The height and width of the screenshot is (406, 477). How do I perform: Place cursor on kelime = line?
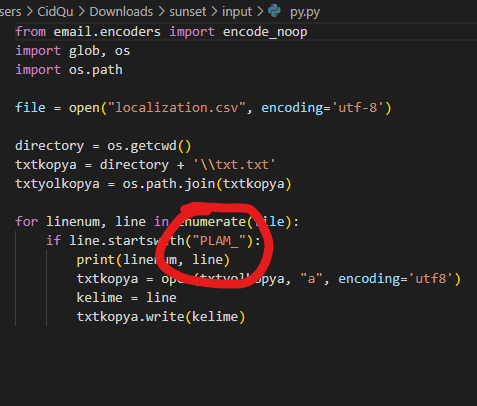point(127,298)
